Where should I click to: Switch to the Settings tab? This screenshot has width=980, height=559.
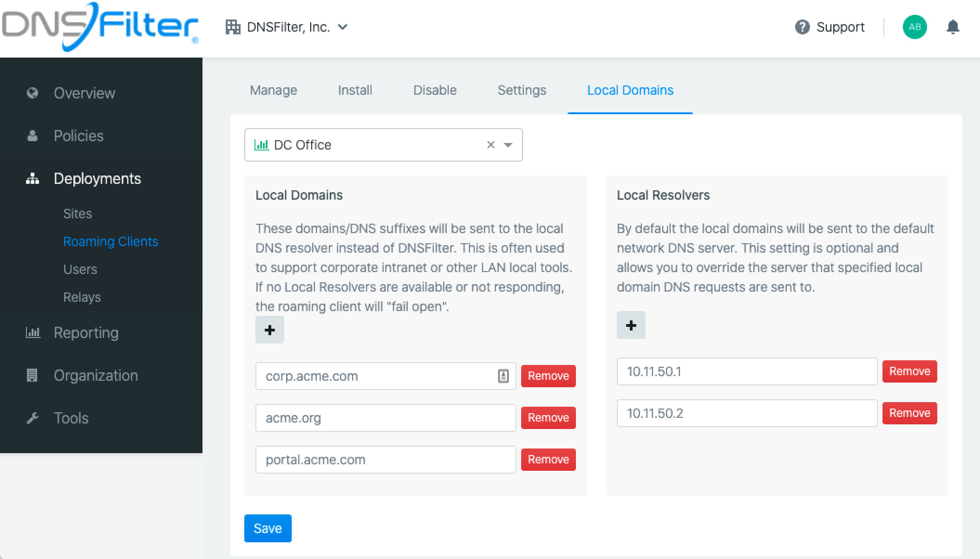click(522, 90)
